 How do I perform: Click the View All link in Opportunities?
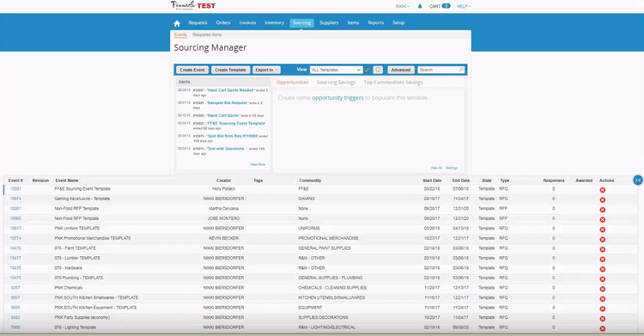(436, 168)
